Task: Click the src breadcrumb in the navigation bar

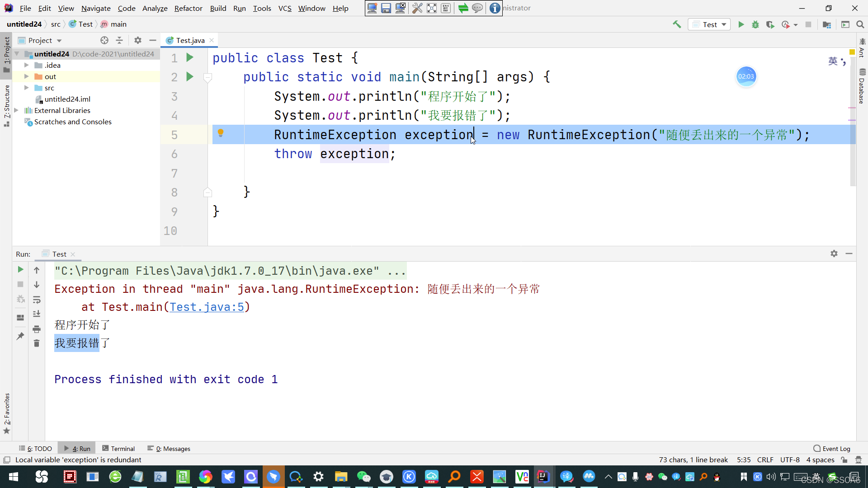Action: coord(56,24)
